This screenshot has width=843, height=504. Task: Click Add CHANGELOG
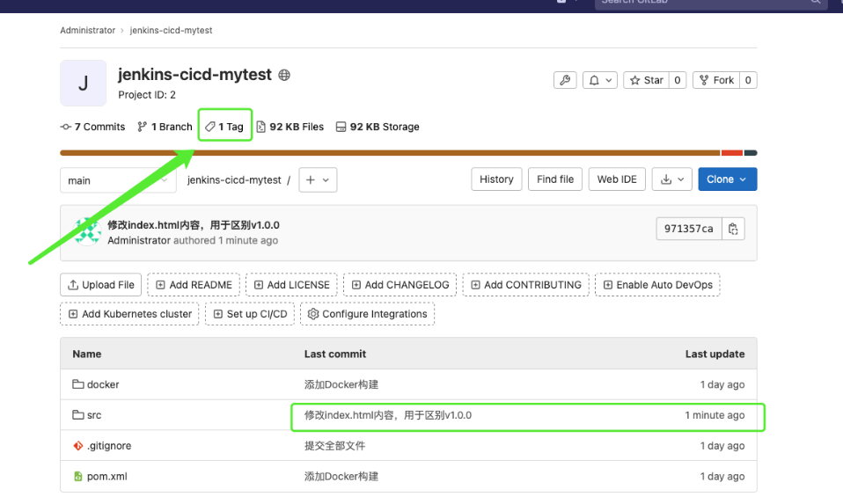coord(400,285)
